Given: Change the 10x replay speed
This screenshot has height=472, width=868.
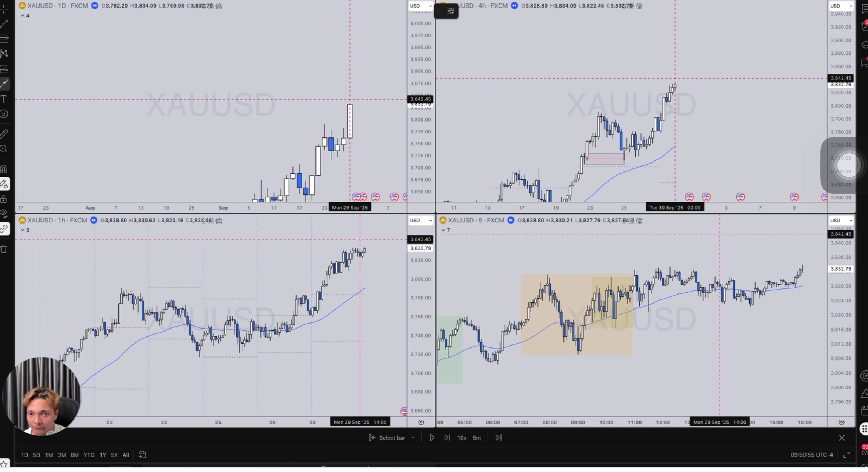Looking at the screenshot, I should tap(462, 438).
